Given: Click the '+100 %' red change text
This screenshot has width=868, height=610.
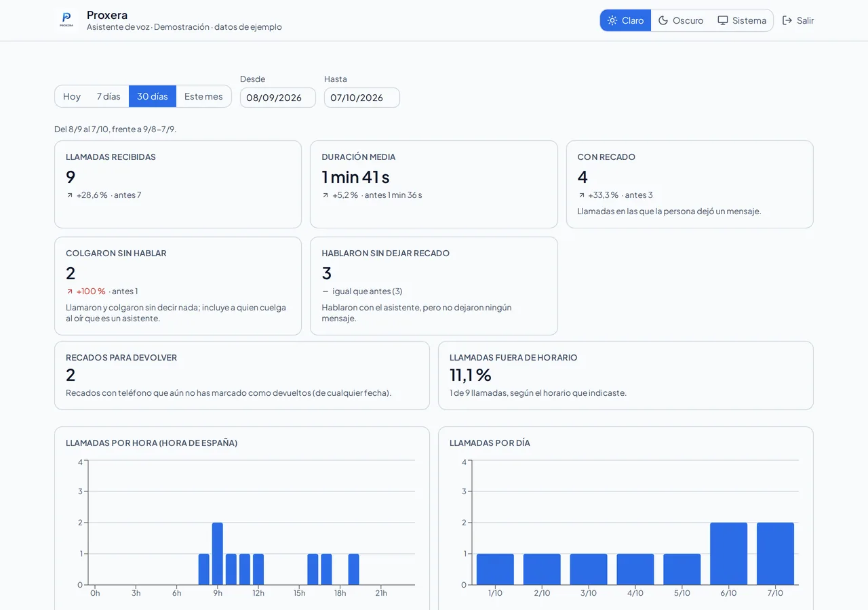Looking at the screenshot, I should [91, 291].
